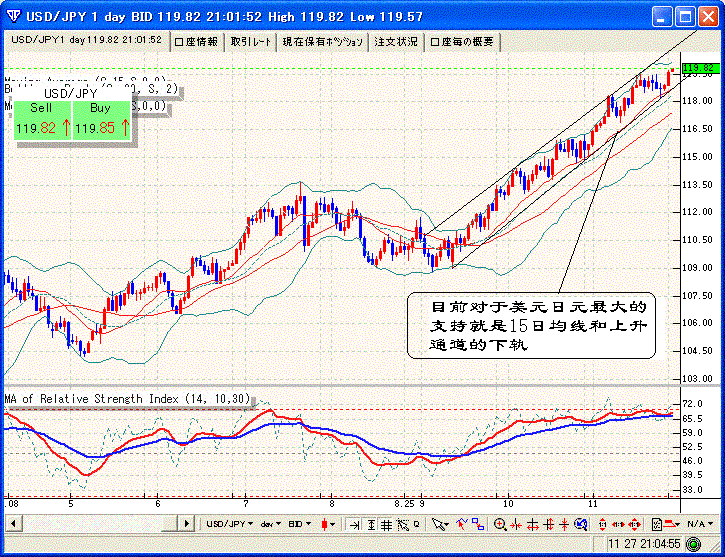The height and width of the screenshot is (557, 725).
Task: Click the 65.5 RSI axis value
Action: coord(692,419)
